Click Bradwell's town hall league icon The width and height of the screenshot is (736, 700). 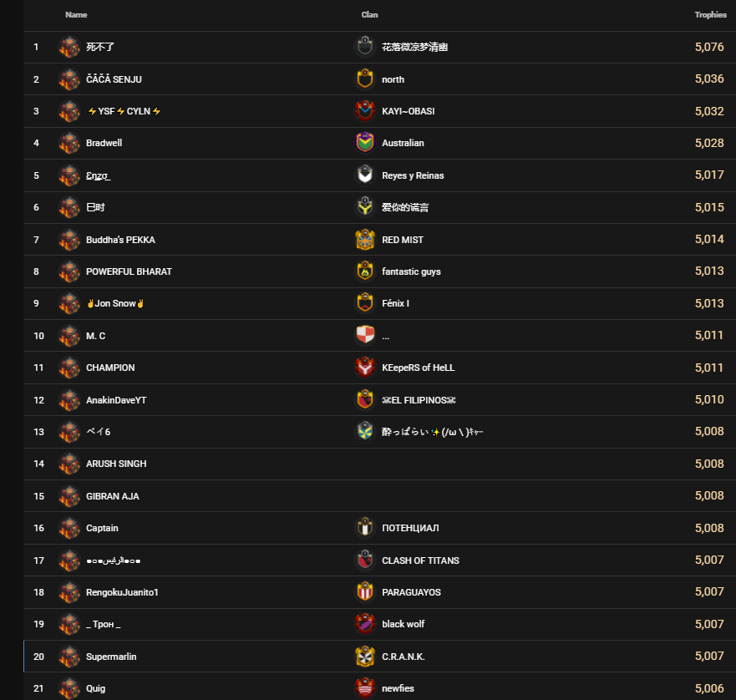69,143
